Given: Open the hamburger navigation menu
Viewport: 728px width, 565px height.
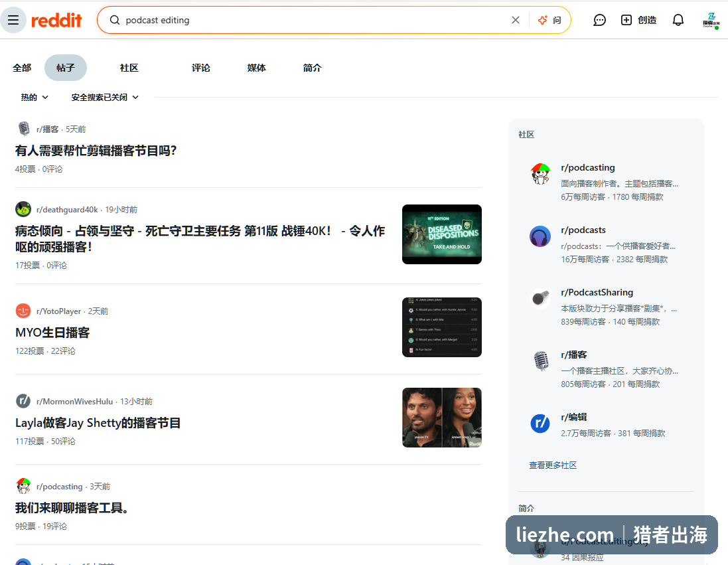Looking at the screenshot, I should tap(13, 20).
